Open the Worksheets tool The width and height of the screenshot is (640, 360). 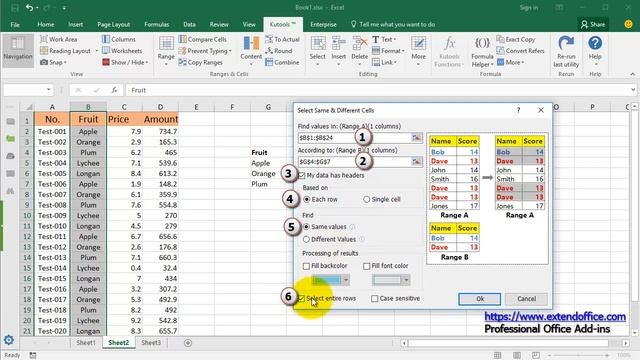(x=122, y=51)
